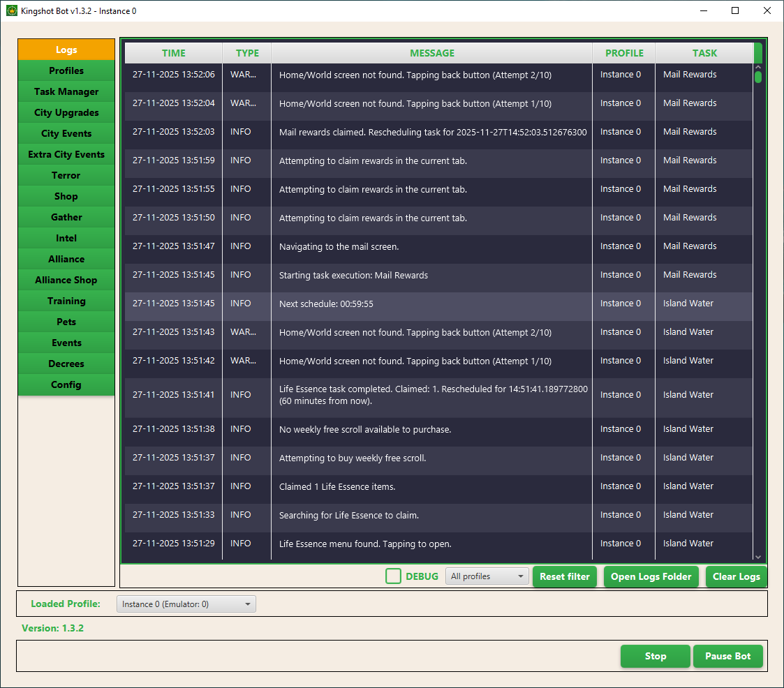Click the Open Logs Folder button
This screenshot has height=688, width=784.
coord(651,576)
